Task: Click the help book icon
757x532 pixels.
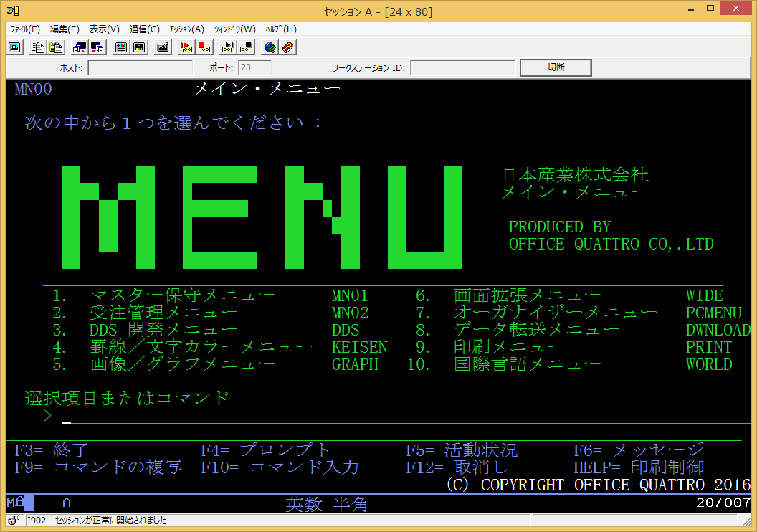Action: [x=287, y=47]
